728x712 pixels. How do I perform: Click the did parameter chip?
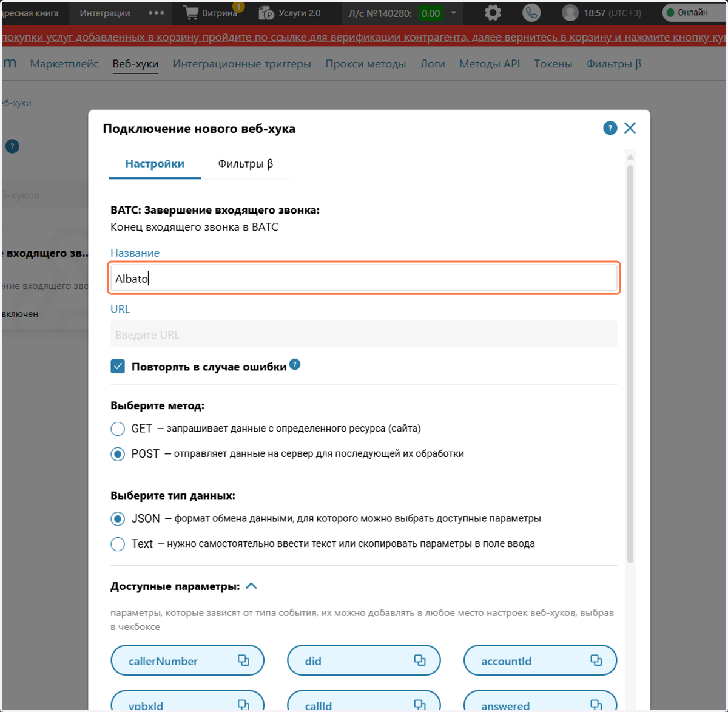click(364, 660)
